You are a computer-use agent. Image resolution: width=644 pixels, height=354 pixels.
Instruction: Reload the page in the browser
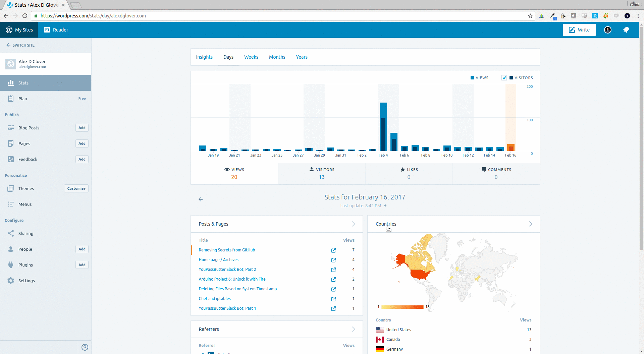(25, 16)
